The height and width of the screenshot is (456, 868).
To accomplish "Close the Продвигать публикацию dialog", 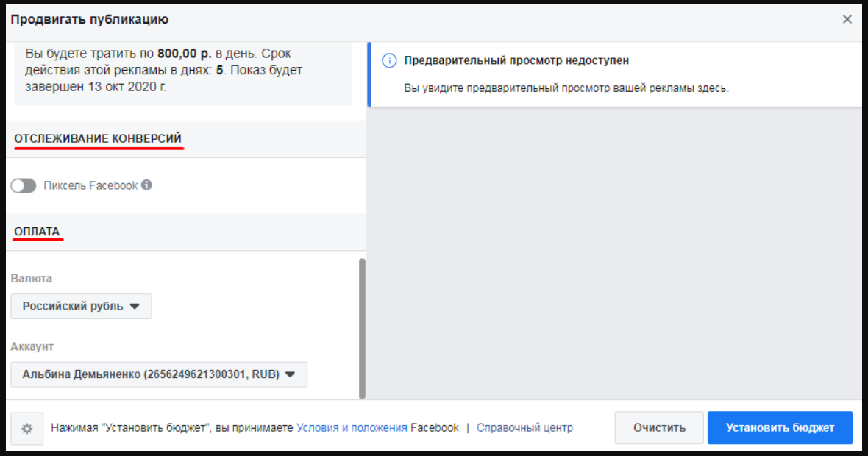I will pyautogui.click(x=847, y=19).
